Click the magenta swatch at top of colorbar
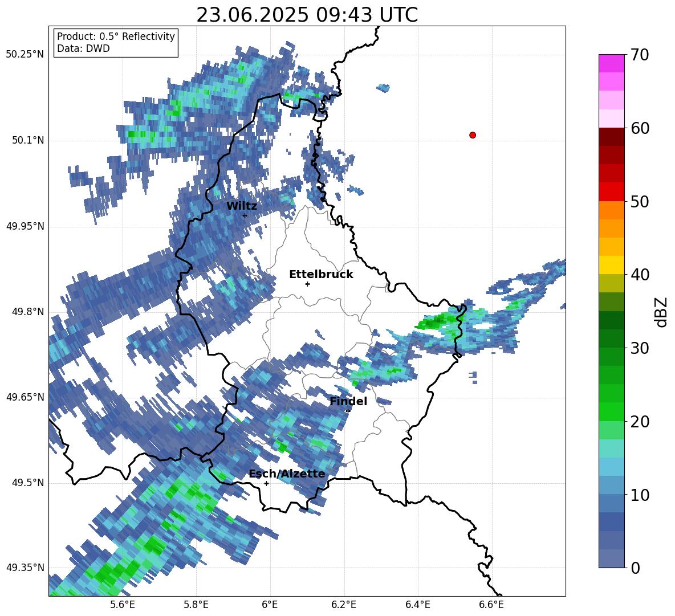The height and width of the screenshot is (616, 675). 611,63
